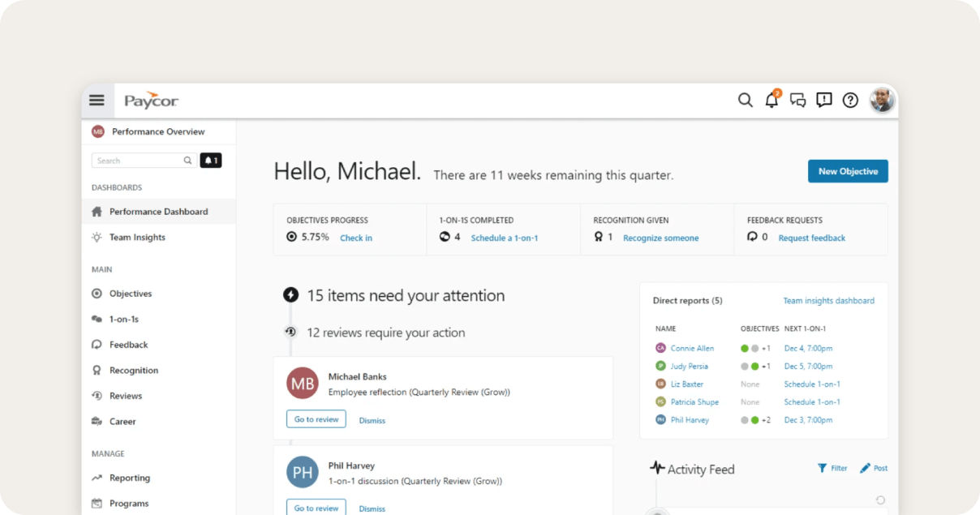Screen dimensions: 980x515
Task: Click the recognition given ribbon icon
Action: (x=599, y=238)
